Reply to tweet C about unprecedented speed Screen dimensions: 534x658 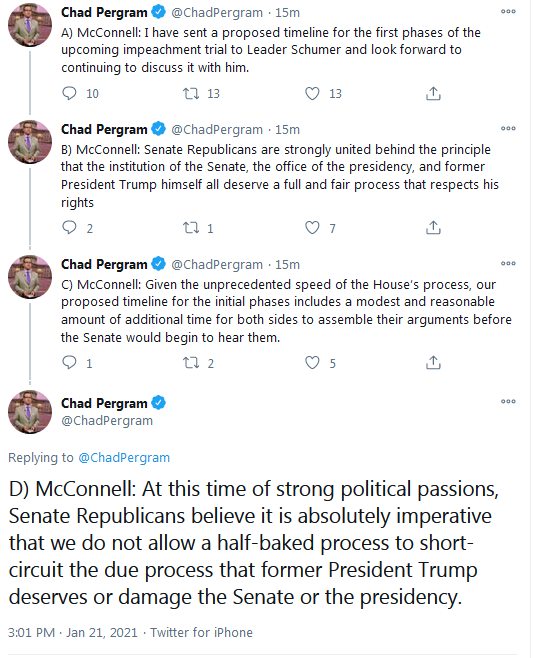[69, 363]
